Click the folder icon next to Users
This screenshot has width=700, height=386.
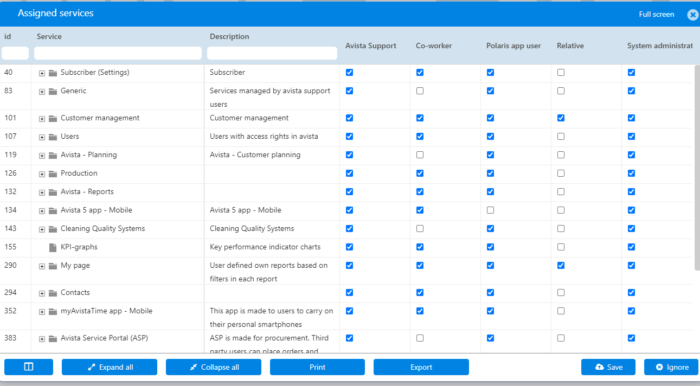(x=53, y=137)
